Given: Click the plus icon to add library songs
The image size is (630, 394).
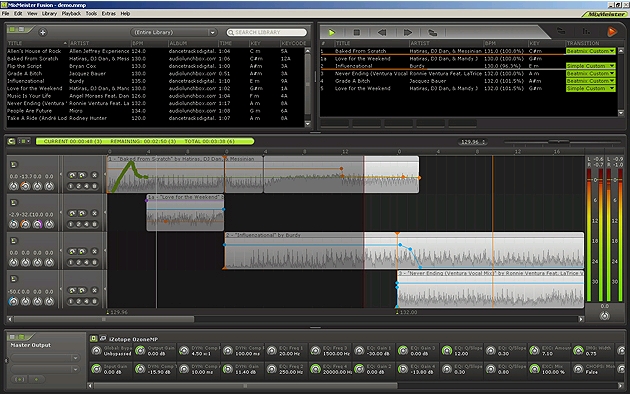Looking at the screenshot, I should (x=43, y=32).
